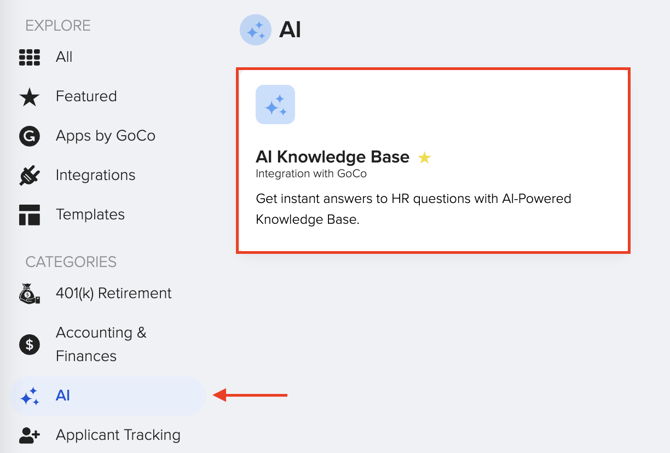Click the Accounting & Finances dollar icon
This screenshot has width=670, height=453.
(30, 344)
